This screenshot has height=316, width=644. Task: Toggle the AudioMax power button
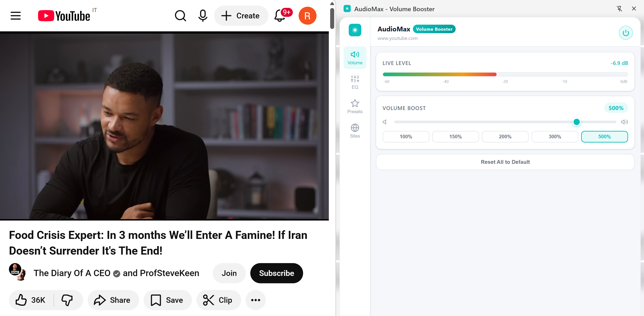(625, 33)
